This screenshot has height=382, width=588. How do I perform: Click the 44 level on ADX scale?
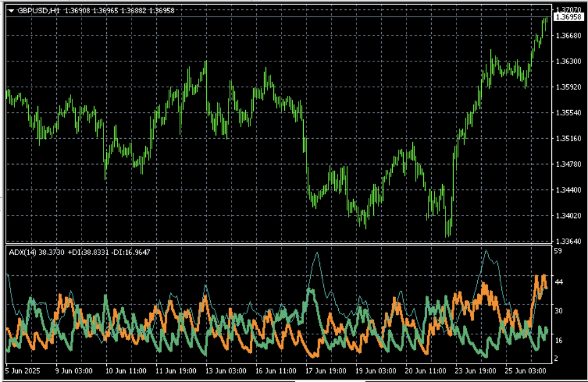click(x=558, y=281)
